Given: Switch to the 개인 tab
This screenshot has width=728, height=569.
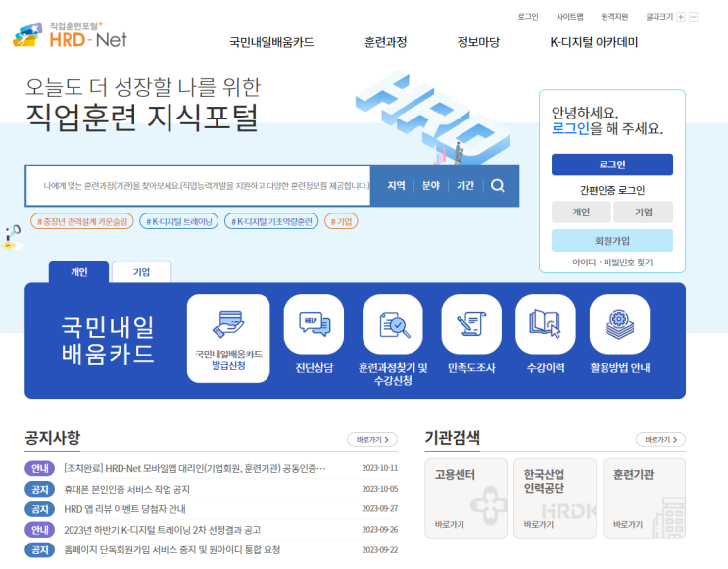Looking at the screenshot, I should coord(79,272).
